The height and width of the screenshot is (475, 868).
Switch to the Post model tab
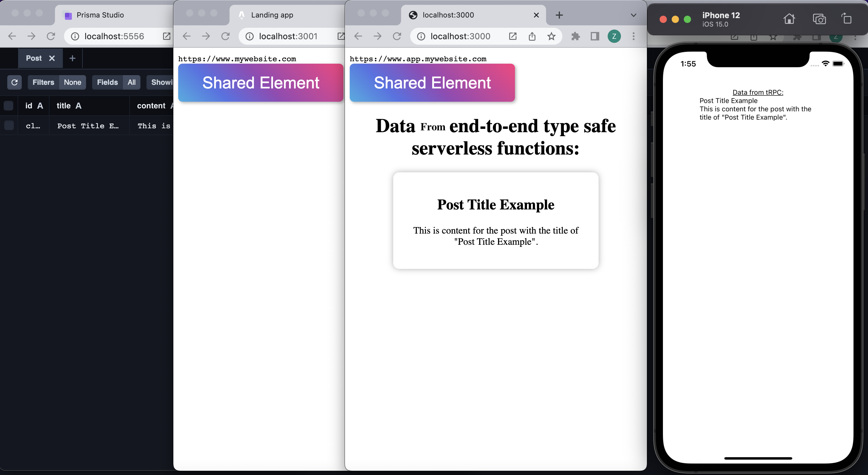[34, 58]
